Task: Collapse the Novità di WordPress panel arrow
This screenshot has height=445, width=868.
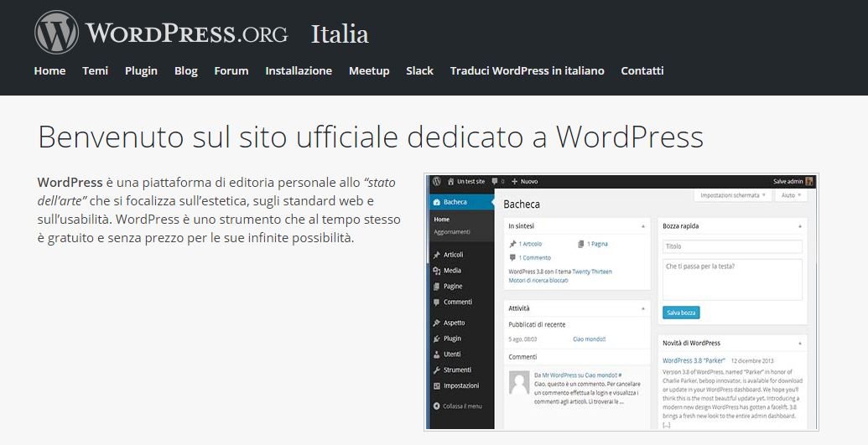Action: 800,343
